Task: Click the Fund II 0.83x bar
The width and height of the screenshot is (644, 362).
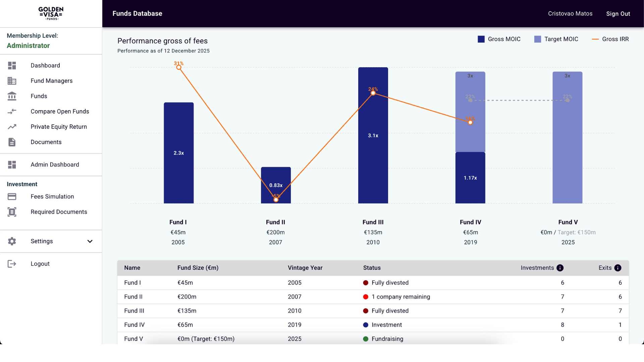Action: 276,185
